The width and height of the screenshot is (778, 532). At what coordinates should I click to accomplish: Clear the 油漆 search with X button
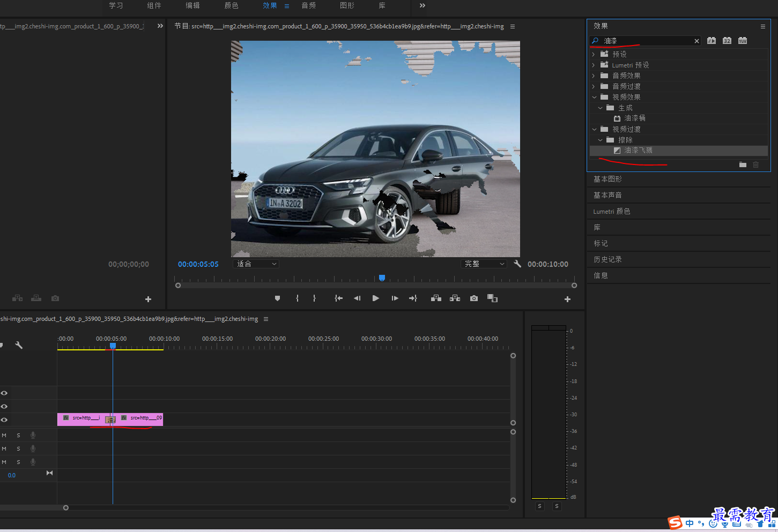coord(697,41)
